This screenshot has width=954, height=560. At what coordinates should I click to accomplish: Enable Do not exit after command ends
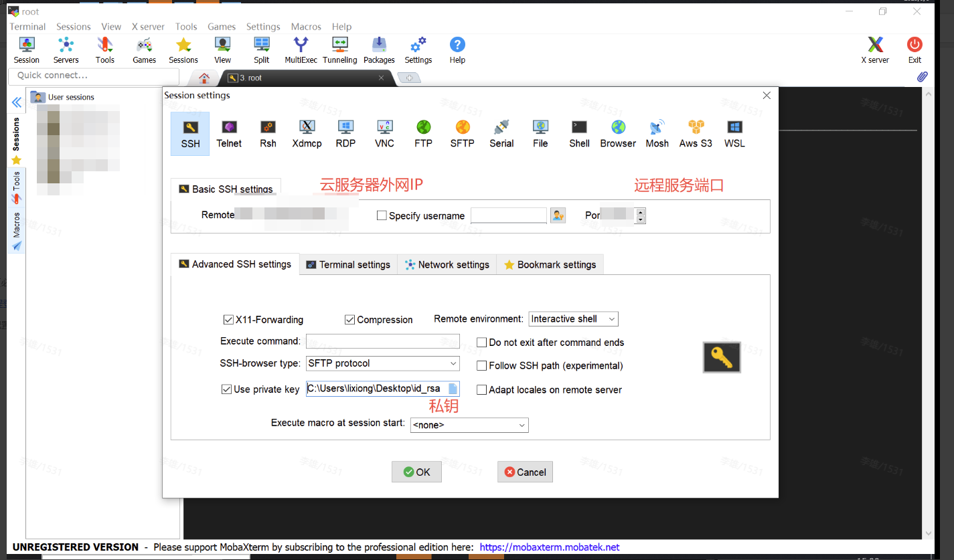[x=481, y=343]
